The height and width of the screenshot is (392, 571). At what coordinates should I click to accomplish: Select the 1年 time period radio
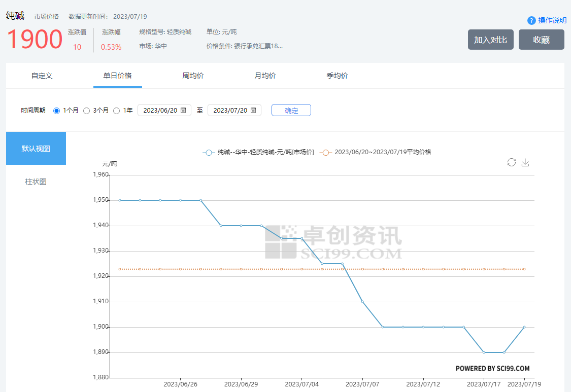pos(117,111)
